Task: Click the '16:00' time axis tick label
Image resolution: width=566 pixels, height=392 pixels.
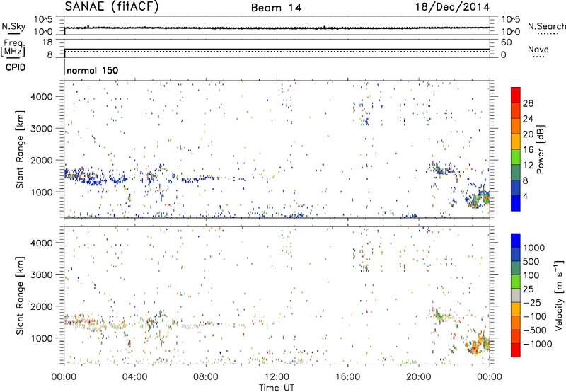Action: click(347, 377)
